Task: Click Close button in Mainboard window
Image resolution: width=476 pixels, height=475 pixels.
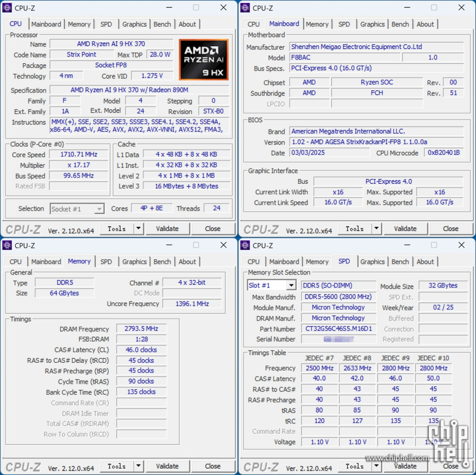Action: (451, 229)
